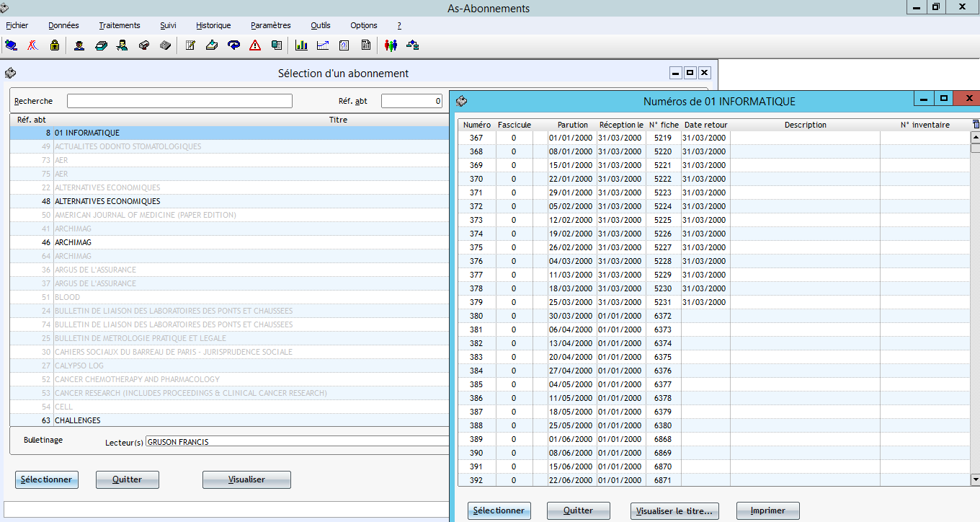Select ALTERNATIVES ECONOMIQUES row with ref 48
980x522 pixels.
(229, 201)
